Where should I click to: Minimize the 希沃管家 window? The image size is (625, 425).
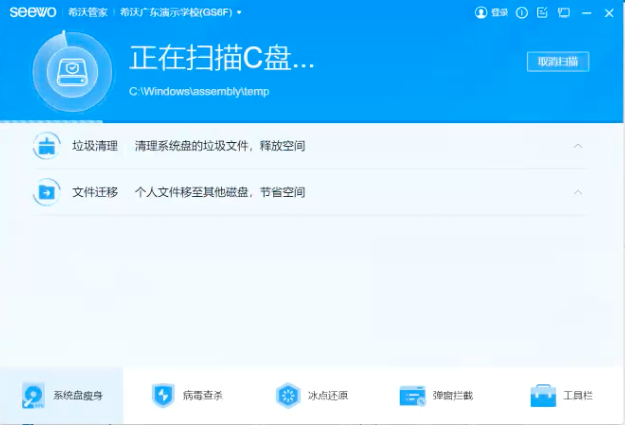coord(587,13)
